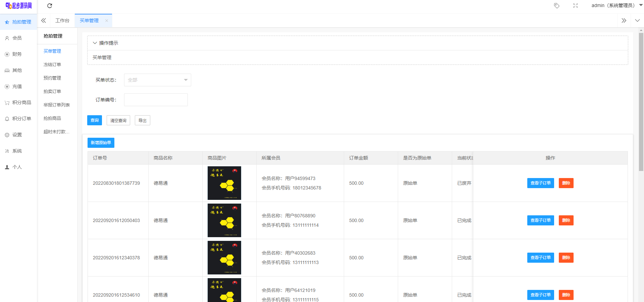The height and width of the screenshot is (302, 644).
Task: Open the 财务 sidebar item
Action: tap(17, 54)
